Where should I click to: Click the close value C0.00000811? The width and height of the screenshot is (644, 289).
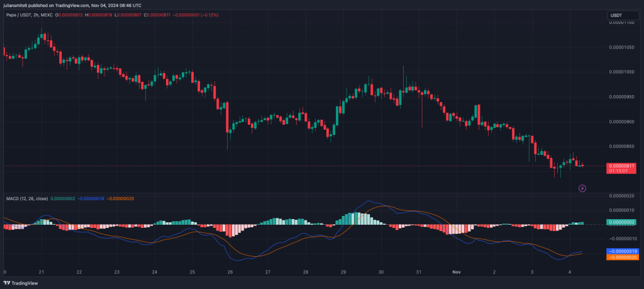(x=157, y=15)
